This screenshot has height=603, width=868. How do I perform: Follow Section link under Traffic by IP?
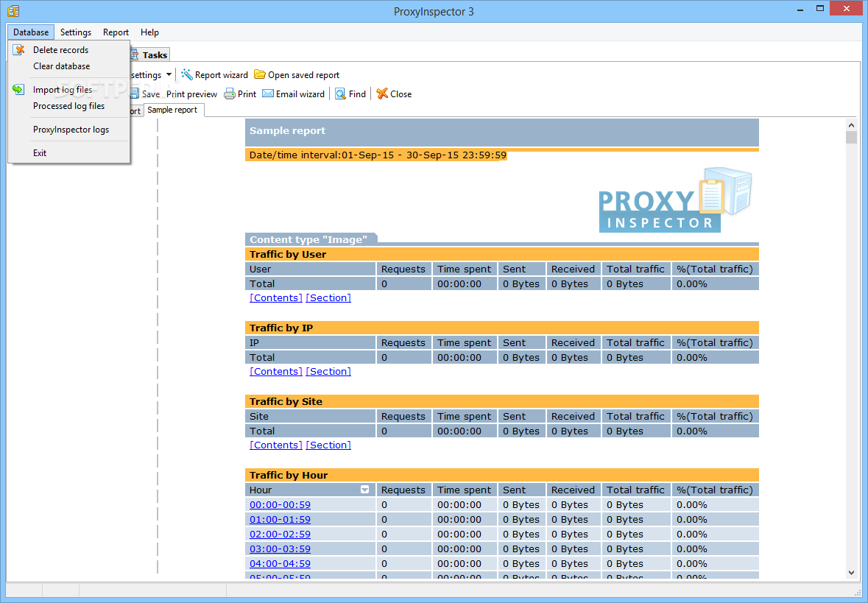coord(328,372)
